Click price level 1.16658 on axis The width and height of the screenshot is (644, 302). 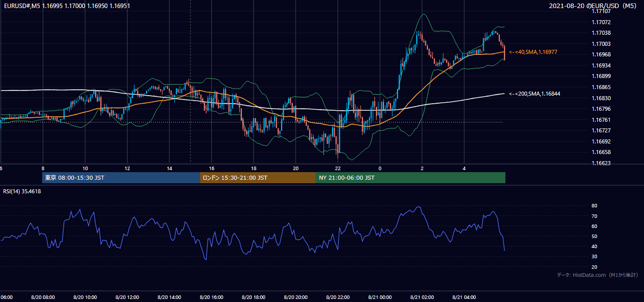pyautogui.click(x=601, y=152)
